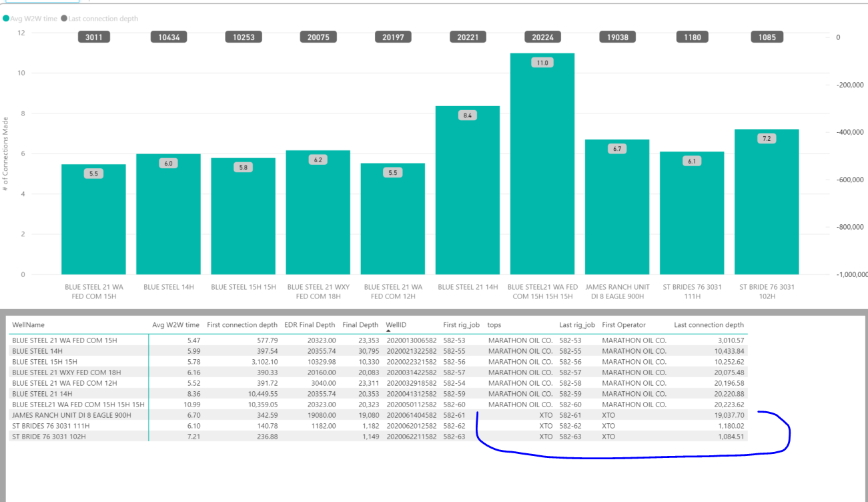The image size is (868, 502).
Task: Click the 3040.00 EDR Final Depth cell
Action: pos(322,383)
